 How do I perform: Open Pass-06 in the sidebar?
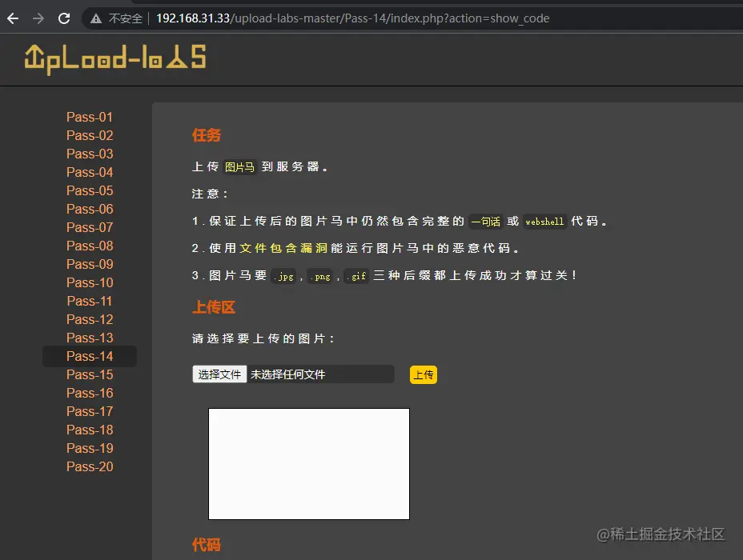(x=90, y=210)
